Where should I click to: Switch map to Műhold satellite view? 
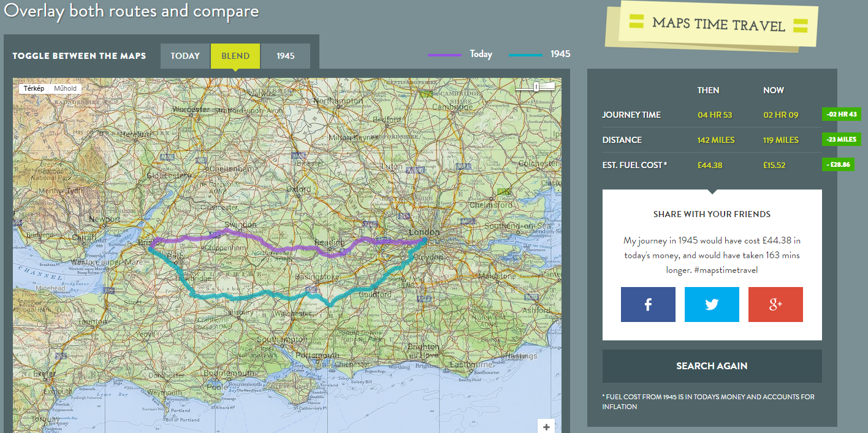[x=65, y=88]
